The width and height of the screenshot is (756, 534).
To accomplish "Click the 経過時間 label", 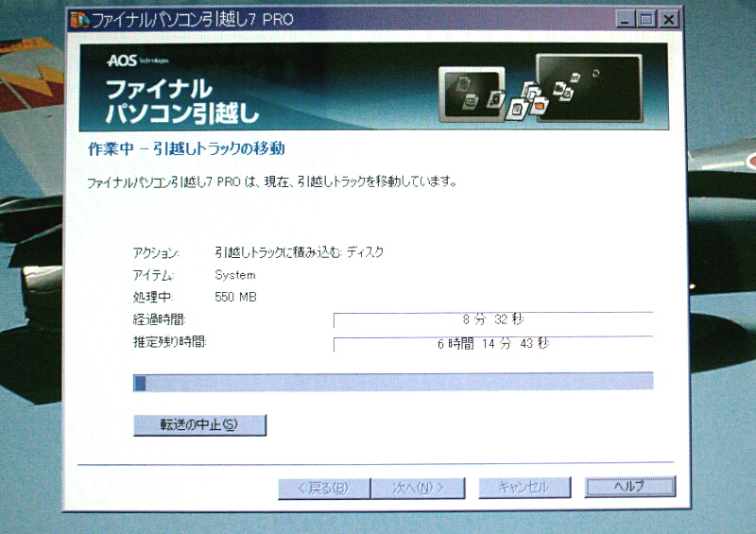I will [x=159, y=319].
